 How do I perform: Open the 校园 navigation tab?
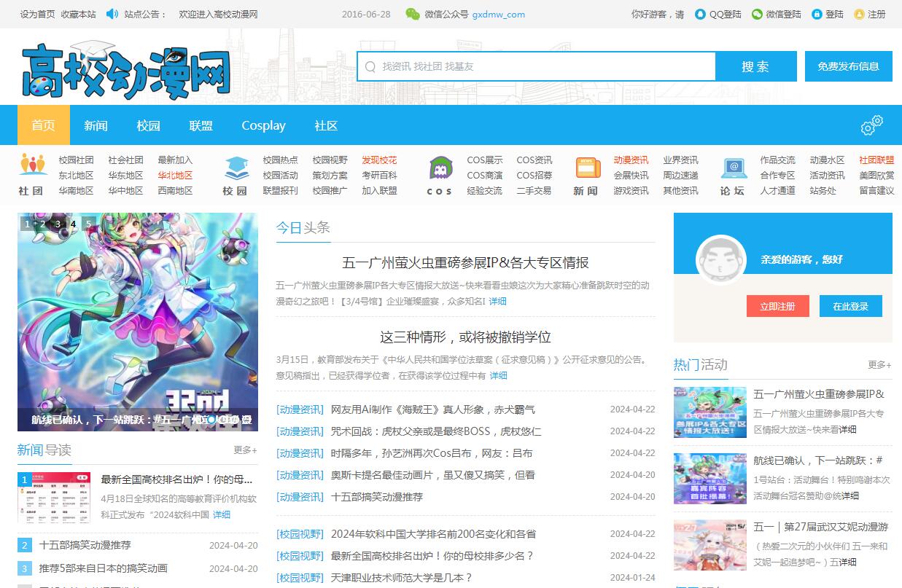pos(148,125)
